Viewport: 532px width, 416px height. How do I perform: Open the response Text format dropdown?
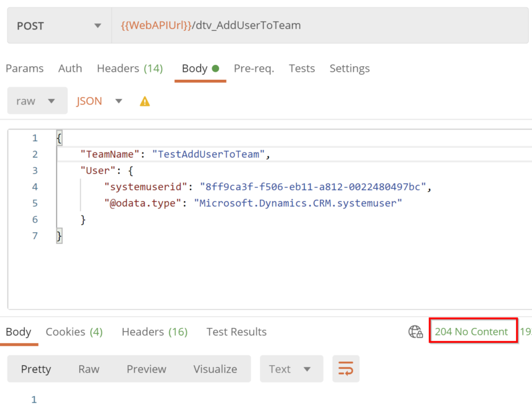click(291, 369)
